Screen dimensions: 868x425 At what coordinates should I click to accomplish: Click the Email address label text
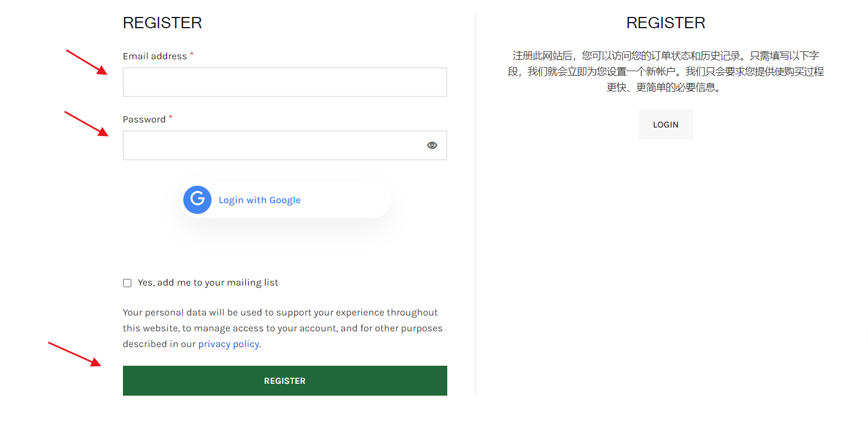[155, 56]
